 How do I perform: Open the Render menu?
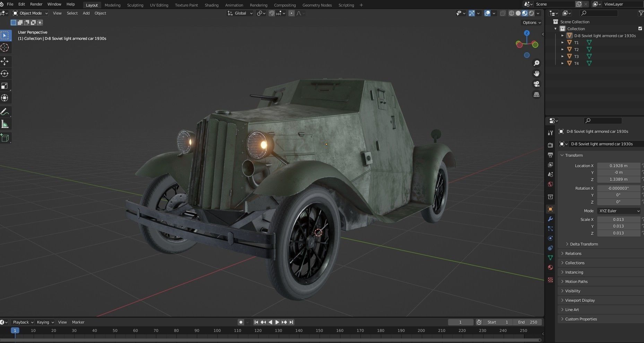pyautogui.click(x=36, y=4)
